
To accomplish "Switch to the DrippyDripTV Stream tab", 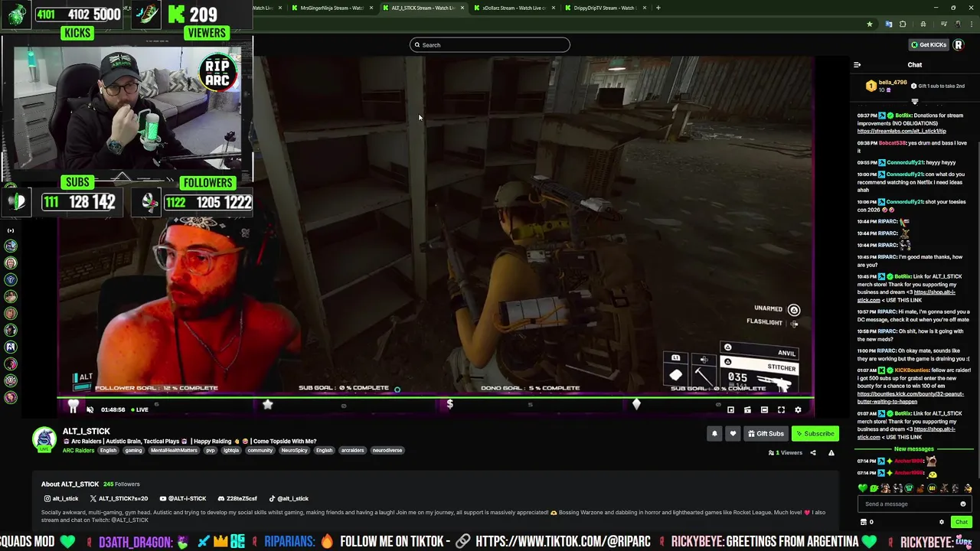I will pyautogui.click(x=605, y=8).
